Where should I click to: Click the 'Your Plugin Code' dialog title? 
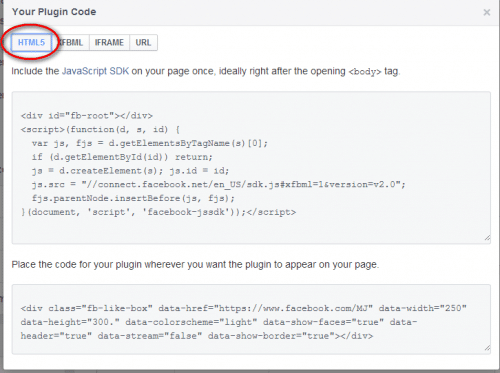54,12
